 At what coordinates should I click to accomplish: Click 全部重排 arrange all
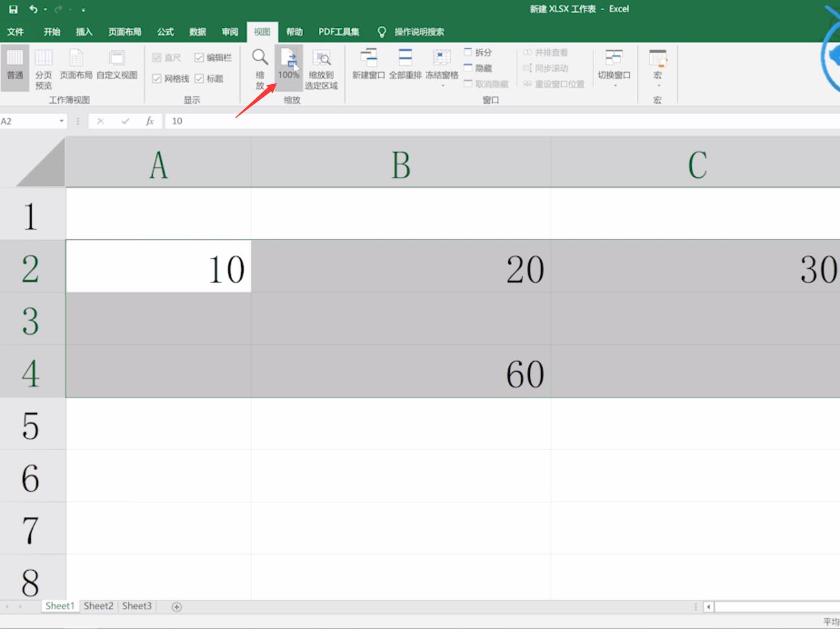tap(405, 65)
